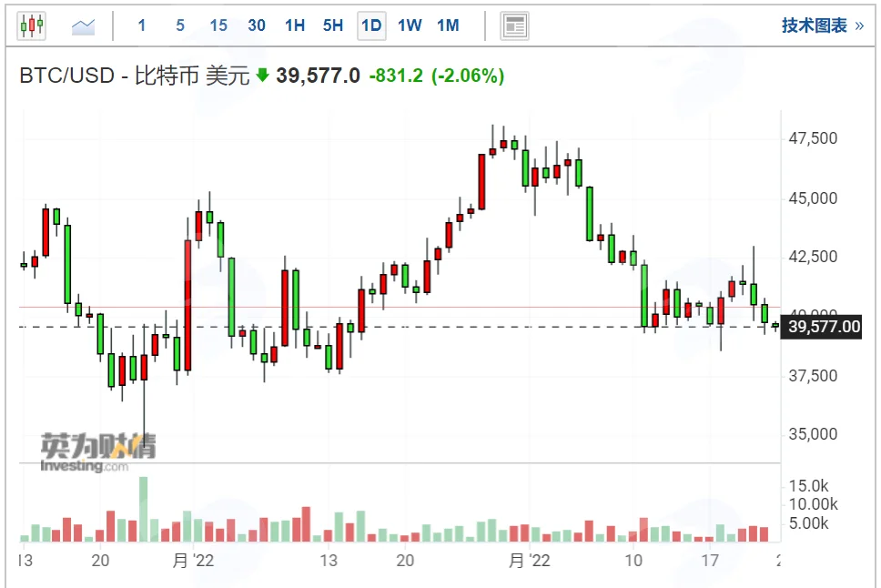Select the 1 minute timeframe
The image size is (881, 588).
142,25
